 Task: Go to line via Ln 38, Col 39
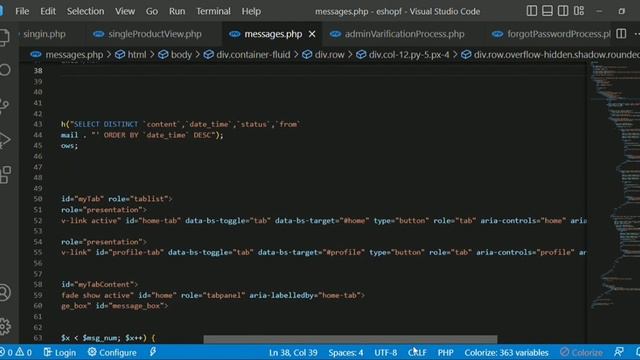click(x=293, y=352)
